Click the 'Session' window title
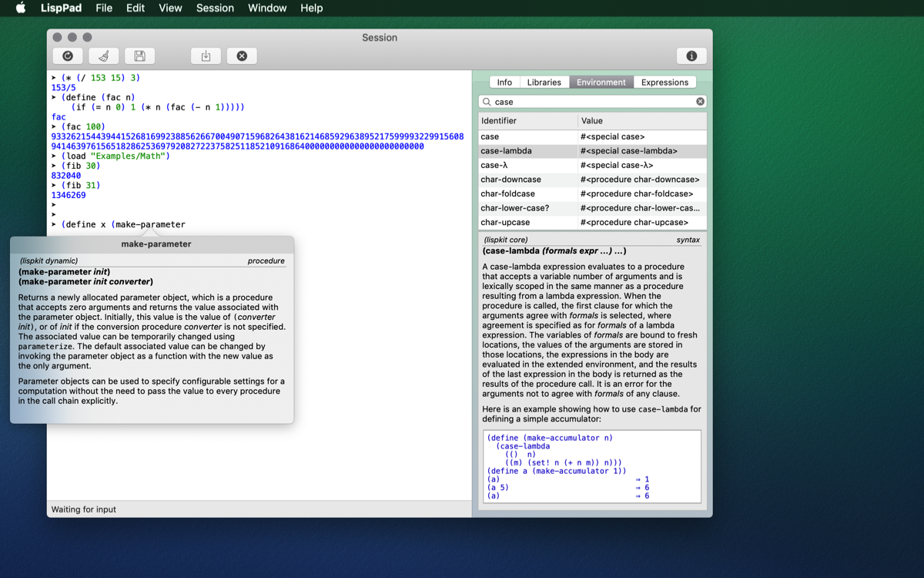Viewport: 924px width, 578px height. 380,37
